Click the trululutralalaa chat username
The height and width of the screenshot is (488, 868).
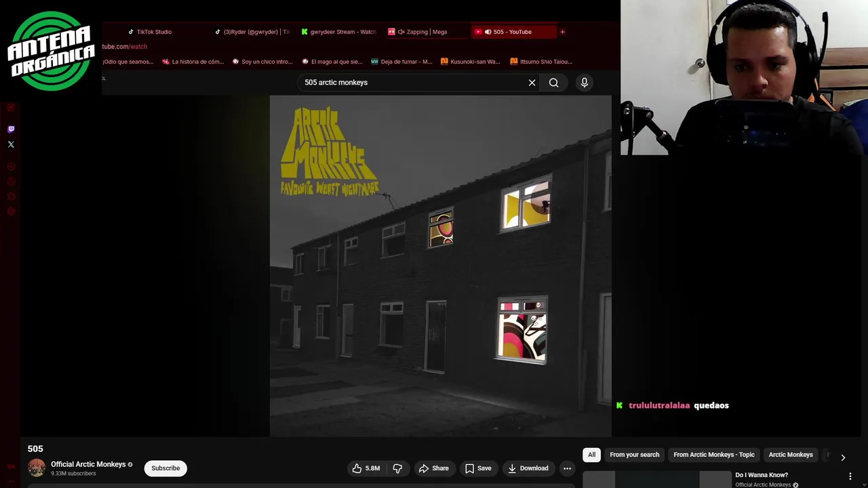click(659, 405)
